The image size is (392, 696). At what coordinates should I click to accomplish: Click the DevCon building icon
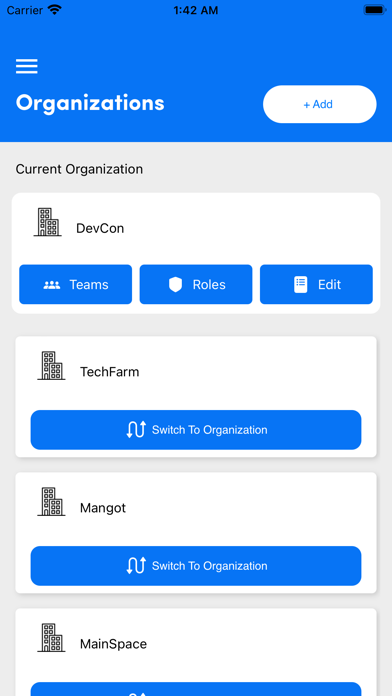(x=48, y=222)
